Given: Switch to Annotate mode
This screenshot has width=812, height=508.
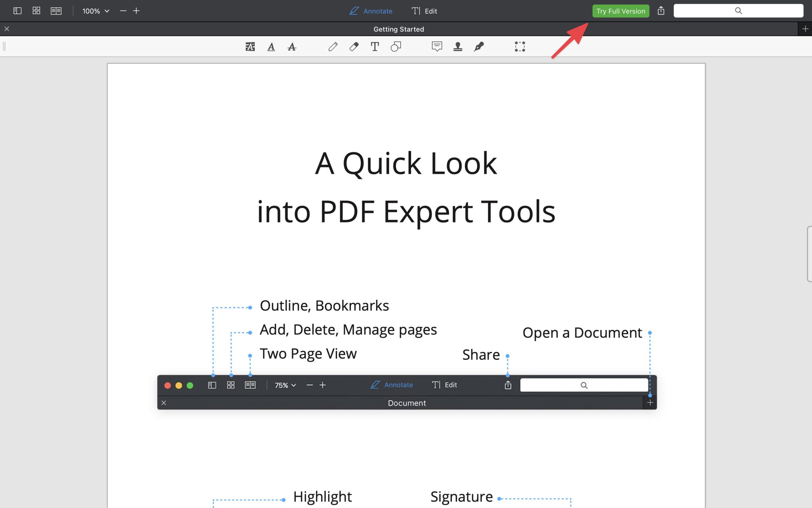Looking at the screenshot, I should click(x=371, y=11).
